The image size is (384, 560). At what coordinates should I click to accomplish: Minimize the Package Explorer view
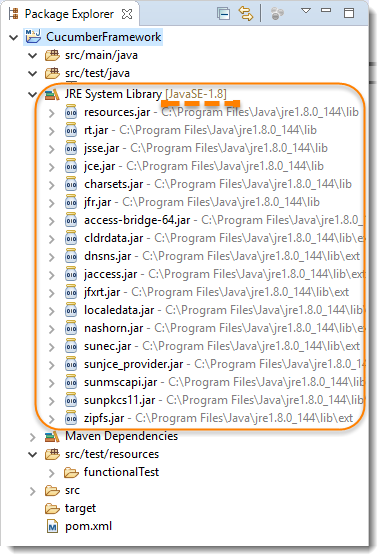[326, 11]
